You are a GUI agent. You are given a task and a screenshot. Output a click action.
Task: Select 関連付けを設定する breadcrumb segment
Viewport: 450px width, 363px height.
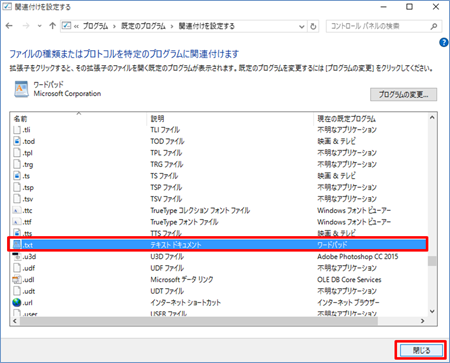(x=207, y=26)
